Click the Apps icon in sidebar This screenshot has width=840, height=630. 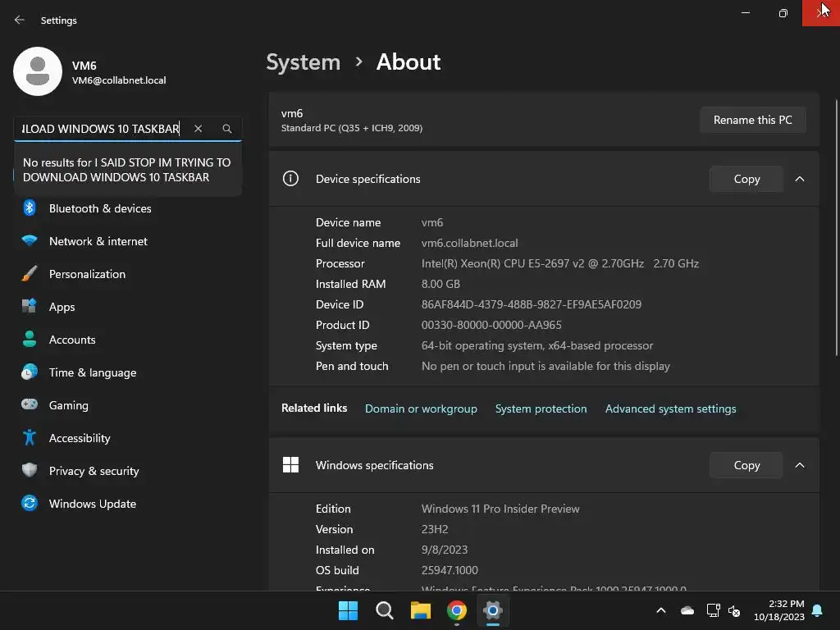pyautogui.click(x=30, y=307)
